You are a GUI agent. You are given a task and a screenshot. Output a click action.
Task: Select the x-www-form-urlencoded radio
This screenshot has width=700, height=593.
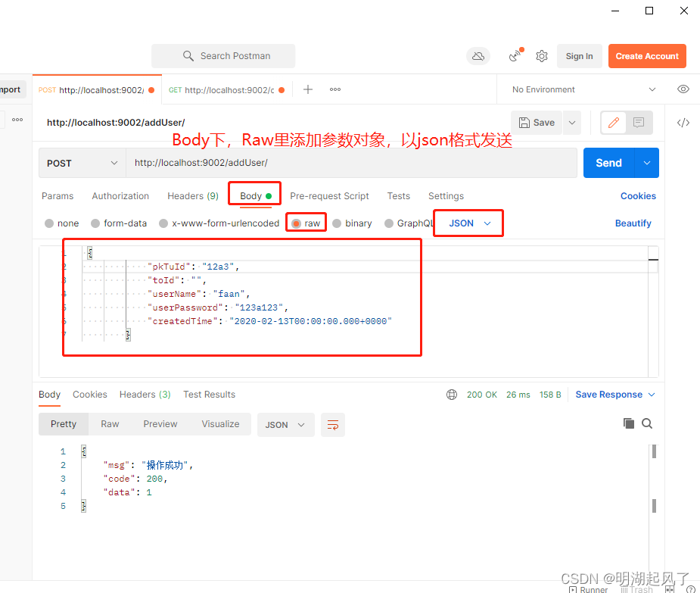[x=163, y=223]
